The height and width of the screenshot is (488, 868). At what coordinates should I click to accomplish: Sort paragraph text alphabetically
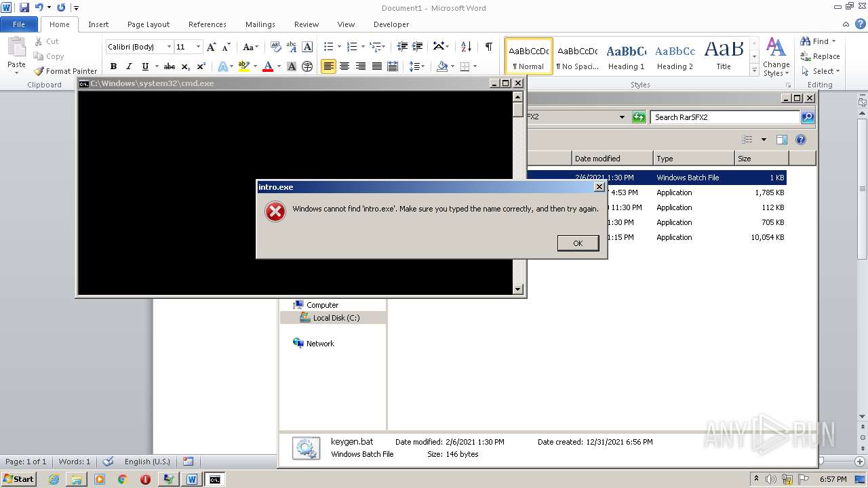pos(466,47)
